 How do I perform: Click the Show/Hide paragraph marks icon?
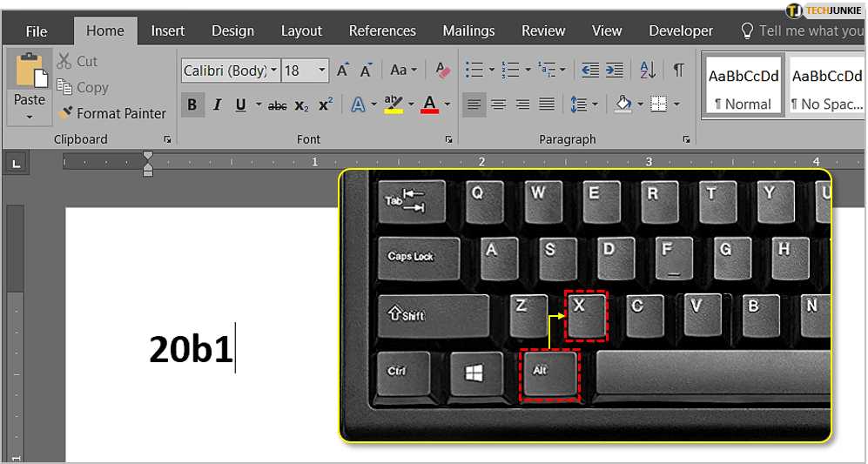[x=678, y=71]
